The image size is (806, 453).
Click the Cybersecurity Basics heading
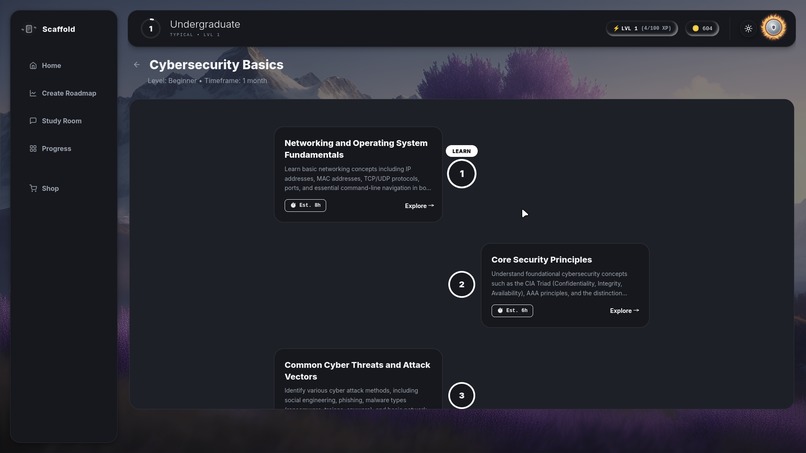(216, 65)
